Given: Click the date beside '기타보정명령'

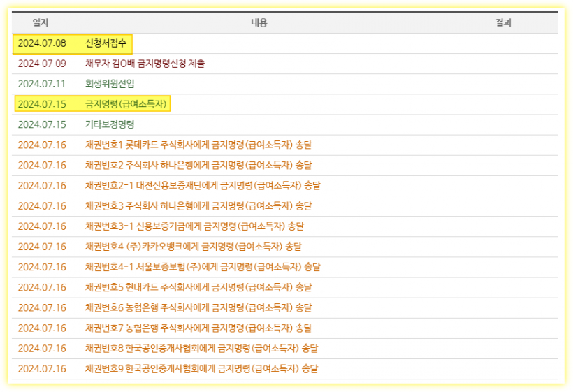Looking at the screenshot, I should (42, 124).
